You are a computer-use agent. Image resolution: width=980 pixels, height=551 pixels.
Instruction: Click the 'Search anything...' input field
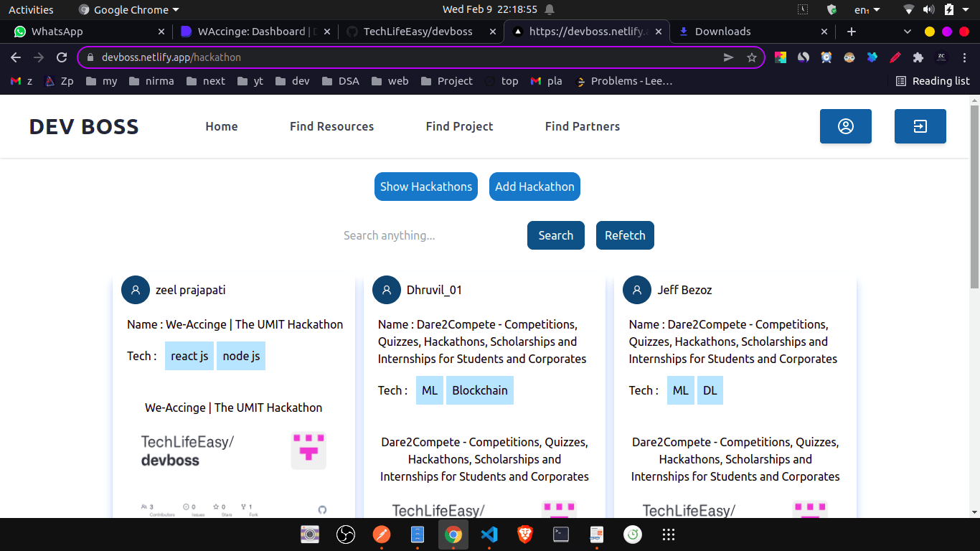click(x=428, y=235)
